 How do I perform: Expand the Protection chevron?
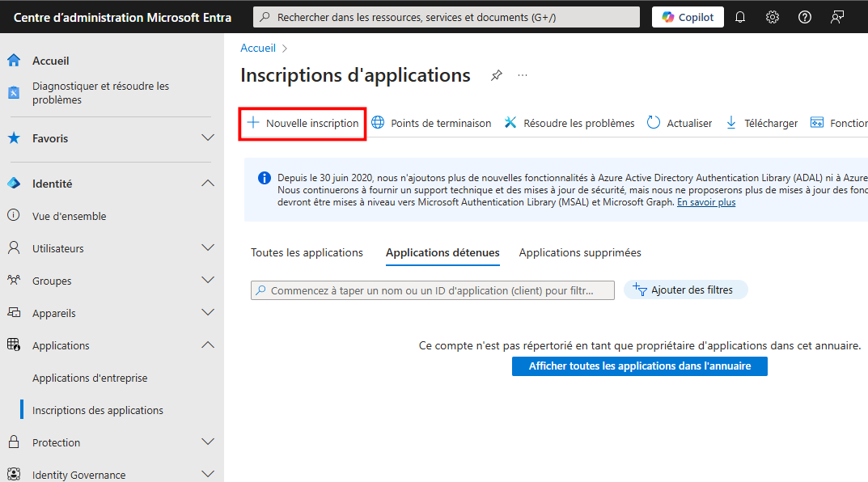coord(208,442)
